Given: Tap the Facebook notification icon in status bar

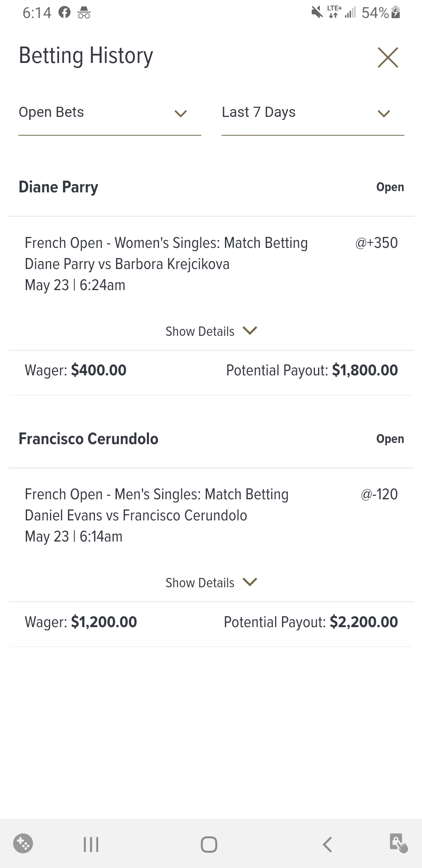Looking at the screenshot, I should pos(64,13).
